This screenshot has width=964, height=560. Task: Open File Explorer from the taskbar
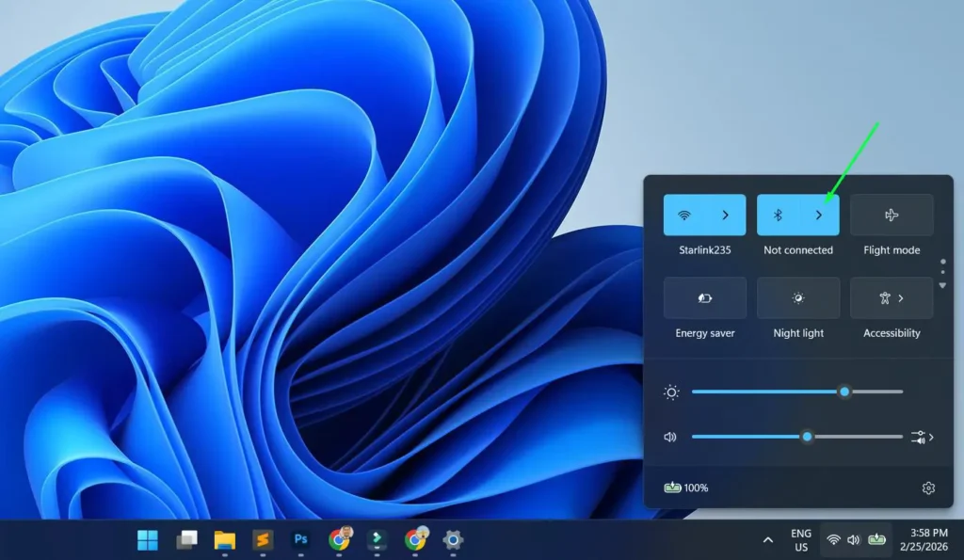223,540
